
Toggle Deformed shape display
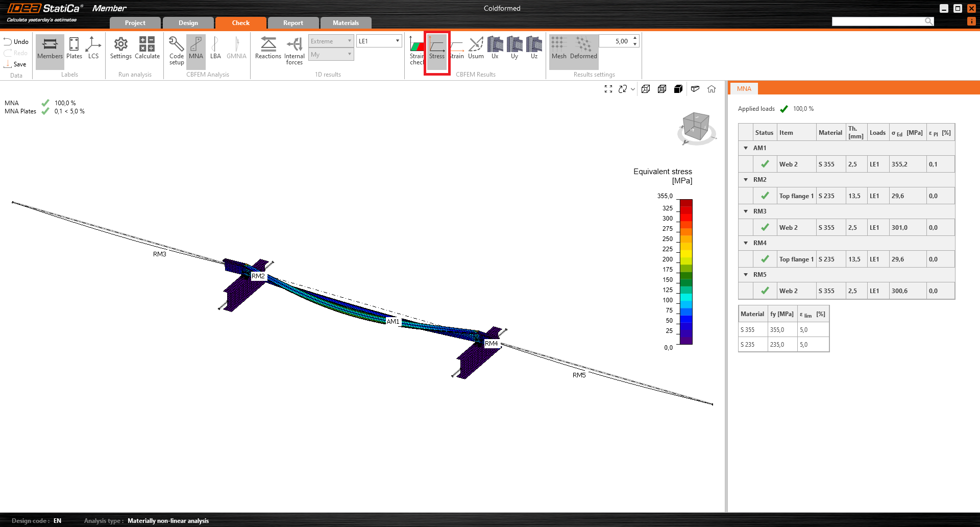pos(583,48)
